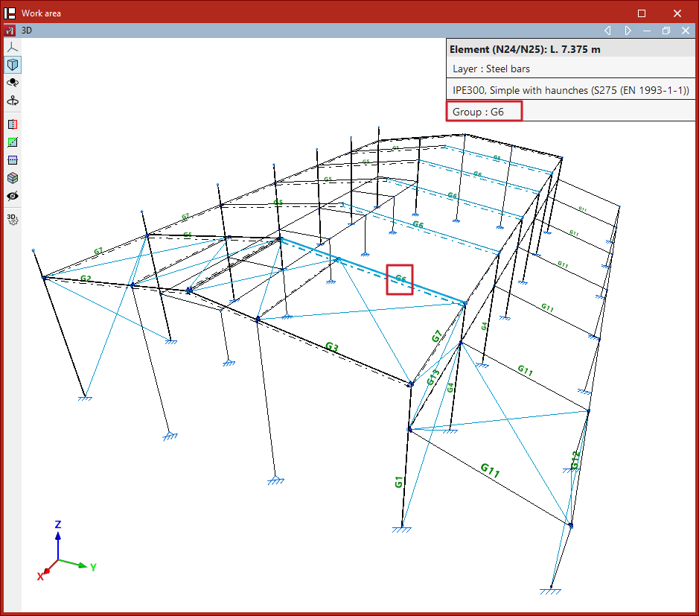Activate the free orbit tool

13,83
